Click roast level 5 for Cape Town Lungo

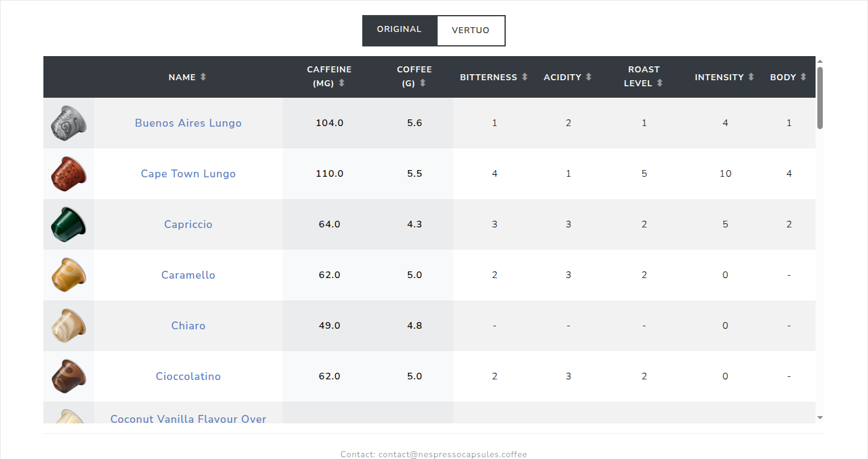(644, 174)
